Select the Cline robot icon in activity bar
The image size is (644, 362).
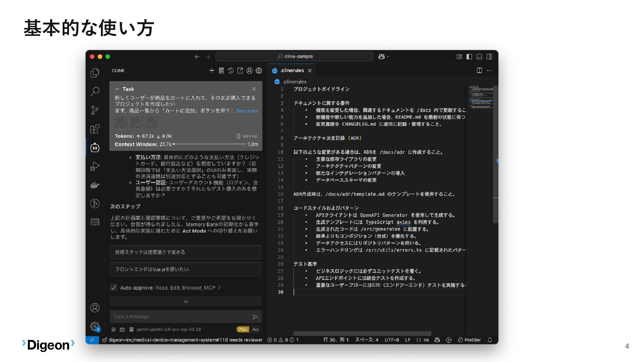pos(95,147)
